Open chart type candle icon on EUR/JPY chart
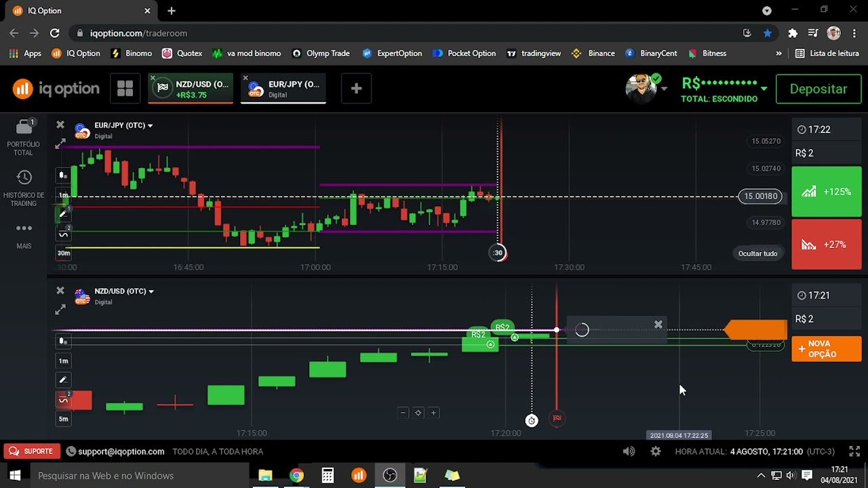 63,175
